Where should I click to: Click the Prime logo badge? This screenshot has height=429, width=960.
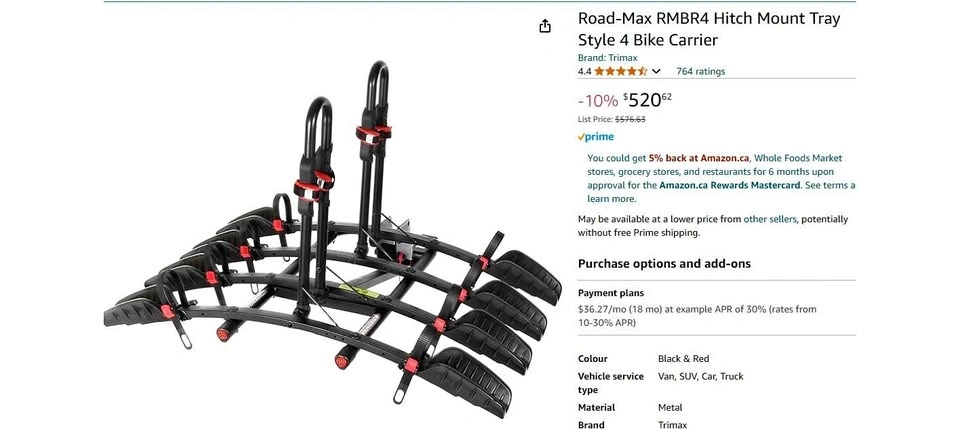596,137
